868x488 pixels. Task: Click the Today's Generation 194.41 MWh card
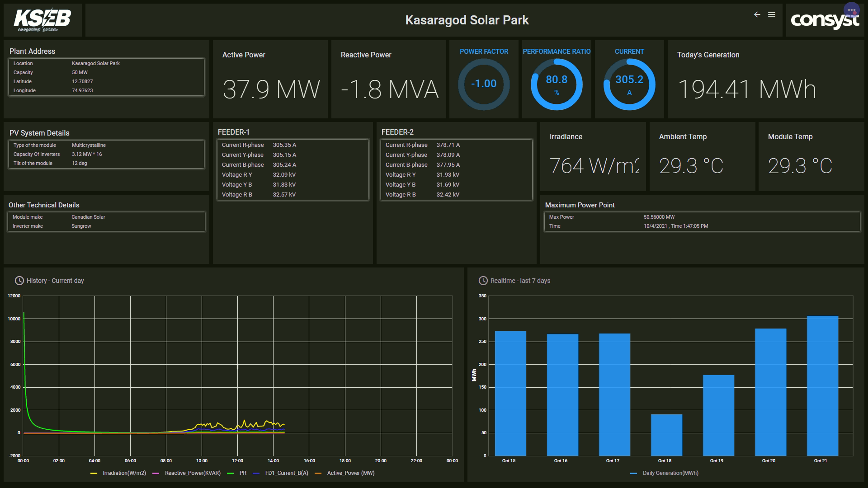pyautogui.click(x=747, y=88)
